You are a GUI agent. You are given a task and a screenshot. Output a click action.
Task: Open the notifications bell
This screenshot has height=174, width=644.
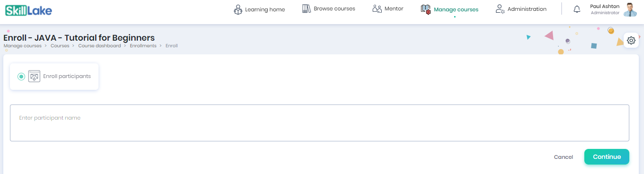(x=577, y=9)
